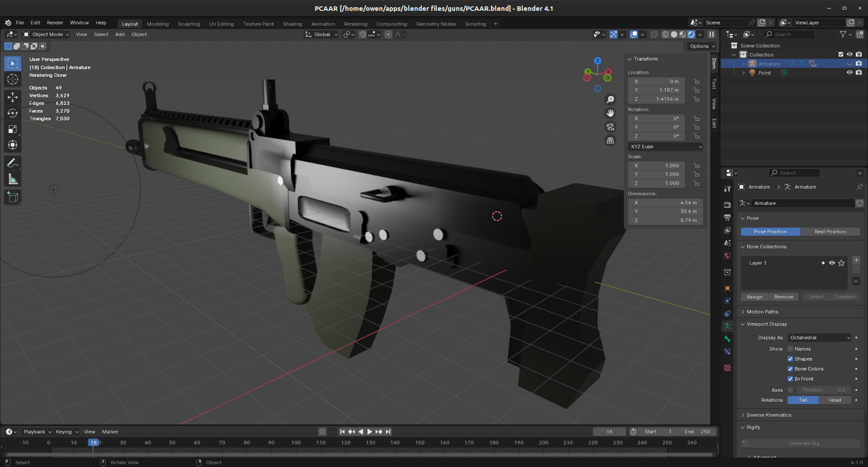Enable Show Names checkbox
868x467 pixels.
[x=790, y=349]
